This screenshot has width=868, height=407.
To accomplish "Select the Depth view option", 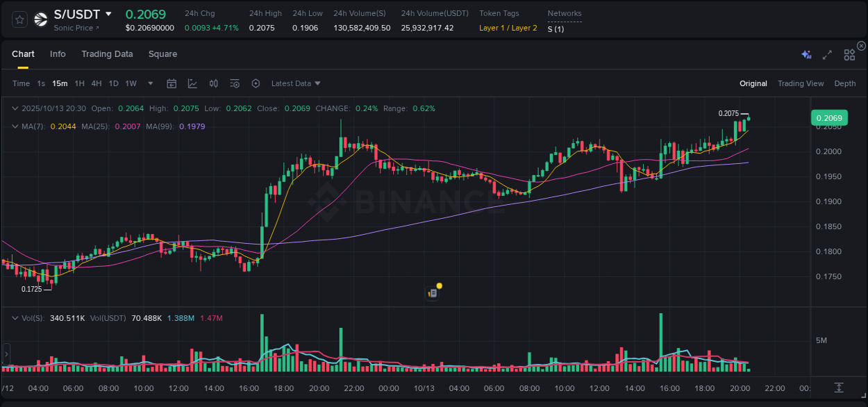I will point(845,83).
